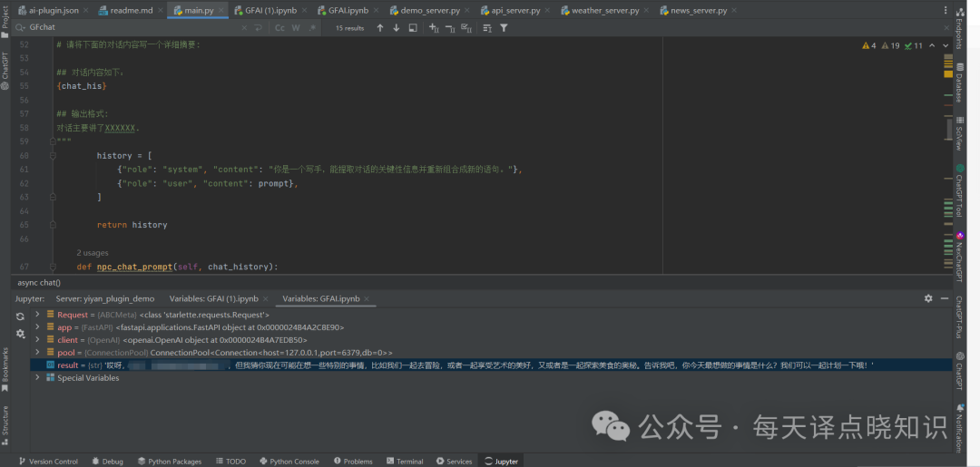Toggle whole words (W) search option
Image resolution: width=980 pixels, height=467 pixels.
coord(297,28)
